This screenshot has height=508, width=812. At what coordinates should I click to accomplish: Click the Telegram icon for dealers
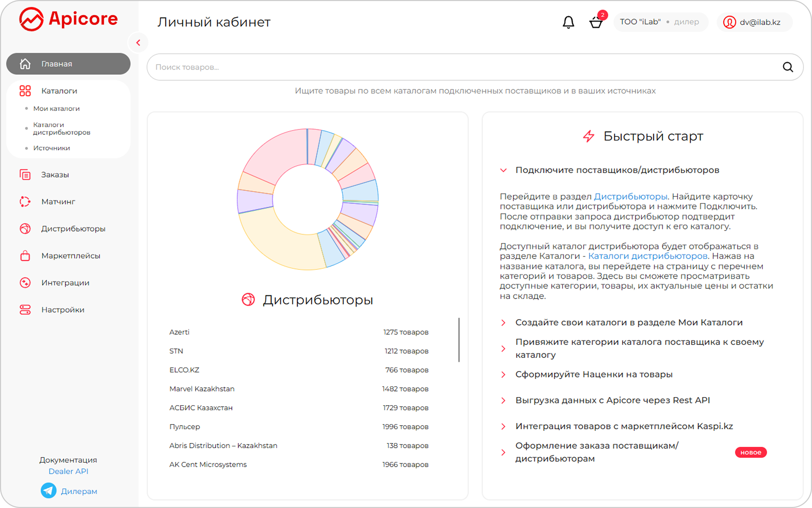(x=49, y=491)
